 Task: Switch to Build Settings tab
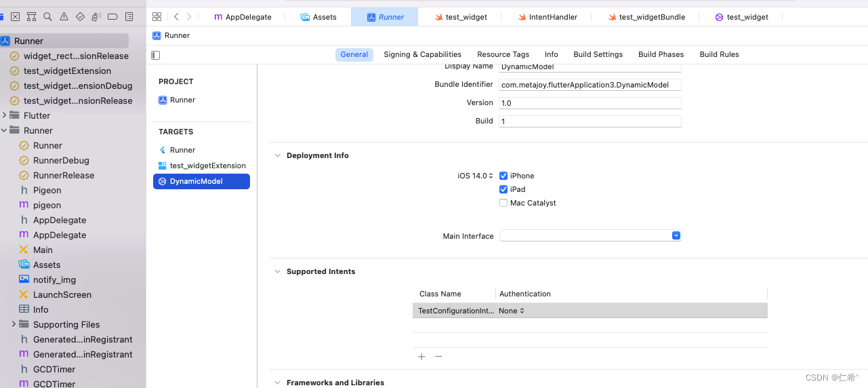[x=598, y=54]
